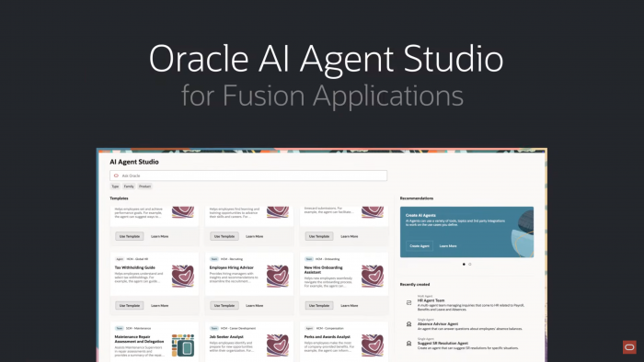This screenshot has width=644, height=362.
Task: Use Template on the timecard submissions card
Action: (319, 236)
